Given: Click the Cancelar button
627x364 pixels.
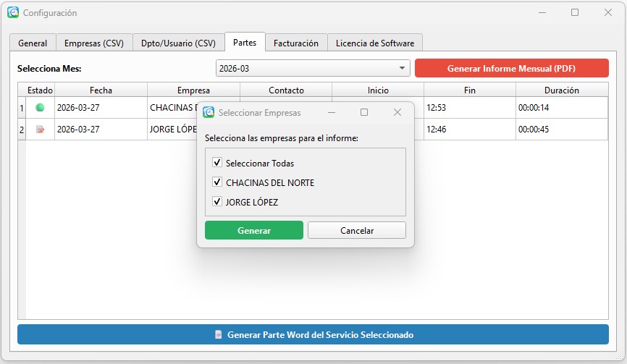Looking at the screenshot, I should click(x=357, y=230).
